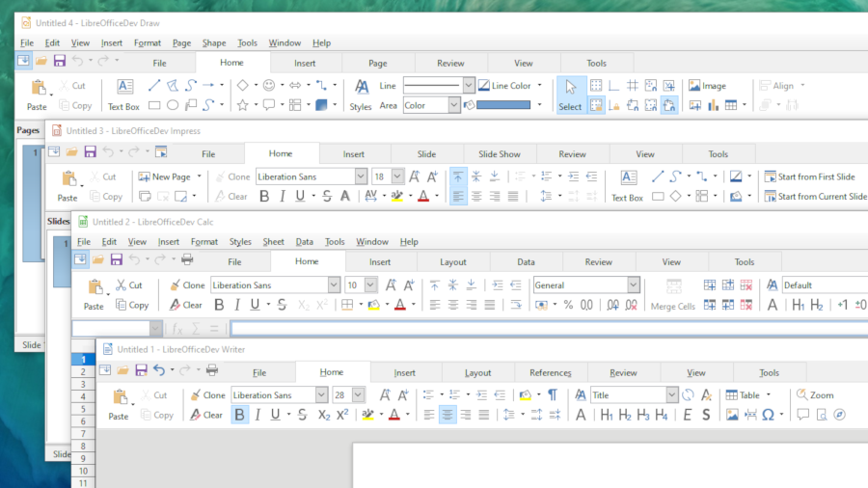Toggle Italic in Writer ribbon
The height and width of the screenshot is (488, 868).
click(x=258, y=415)
